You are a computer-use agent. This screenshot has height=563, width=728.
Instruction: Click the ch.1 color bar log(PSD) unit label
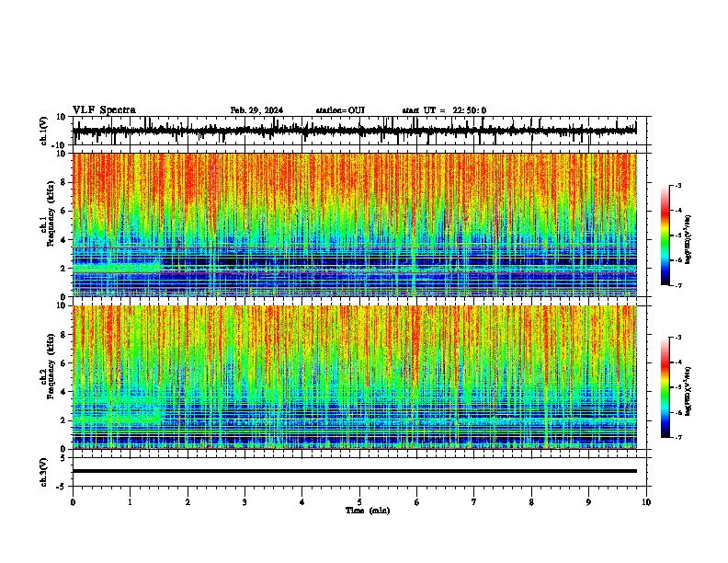pyautogui.click(x=688, y=240)
